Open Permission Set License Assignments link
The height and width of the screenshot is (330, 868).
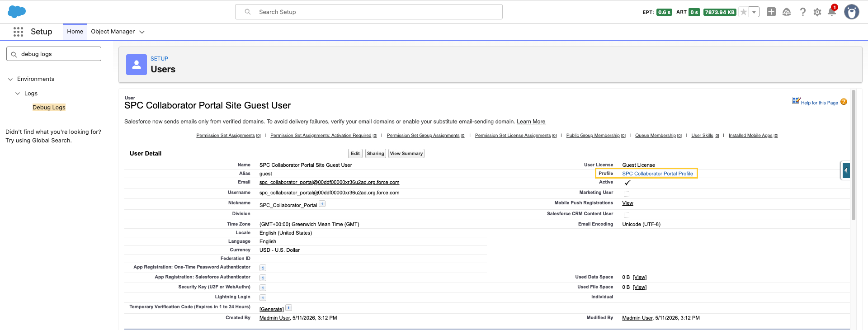513,136
